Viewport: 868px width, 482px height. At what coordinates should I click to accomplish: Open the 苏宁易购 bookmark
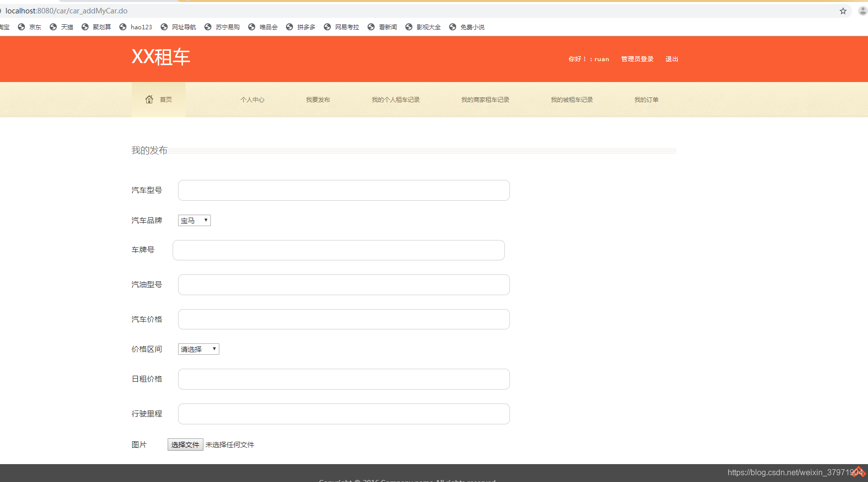click(222, 27)
